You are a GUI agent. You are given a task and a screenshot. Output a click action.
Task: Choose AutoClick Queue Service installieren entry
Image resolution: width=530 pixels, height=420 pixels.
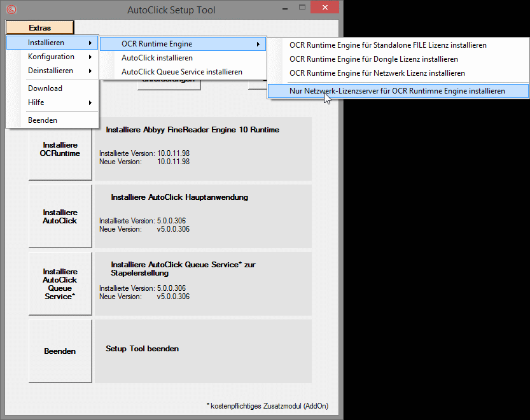pos(183,72)
